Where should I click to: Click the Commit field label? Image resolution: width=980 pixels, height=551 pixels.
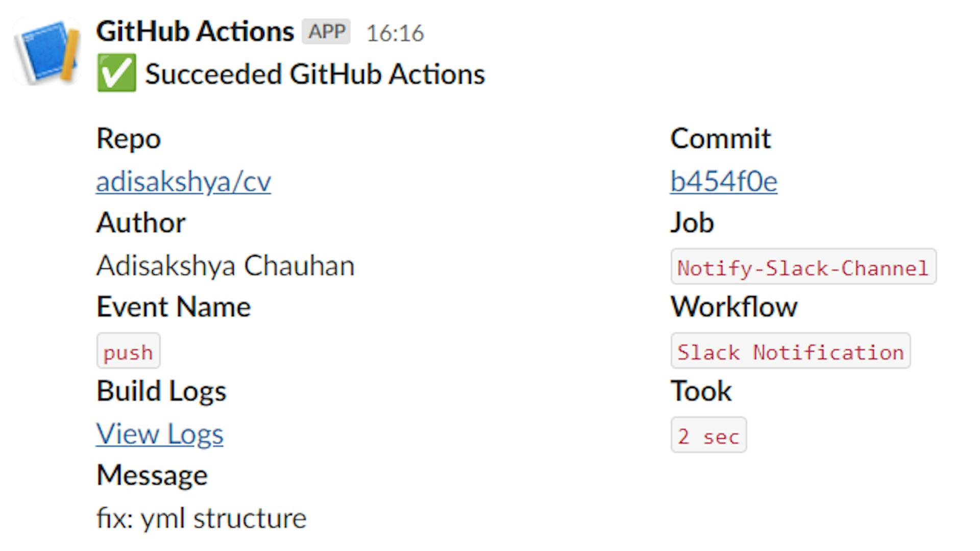(x=720, y=139)
